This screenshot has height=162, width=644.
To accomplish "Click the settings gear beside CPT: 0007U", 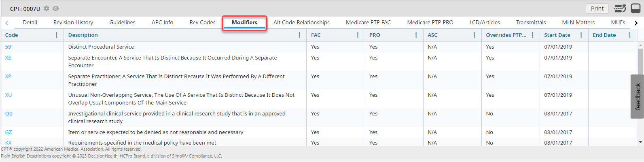I will 47,9.
